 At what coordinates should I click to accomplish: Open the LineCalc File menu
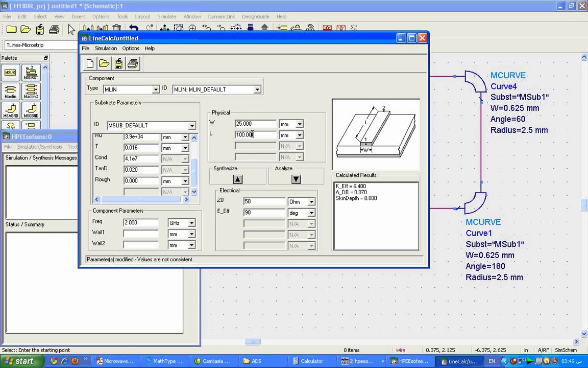86,49
